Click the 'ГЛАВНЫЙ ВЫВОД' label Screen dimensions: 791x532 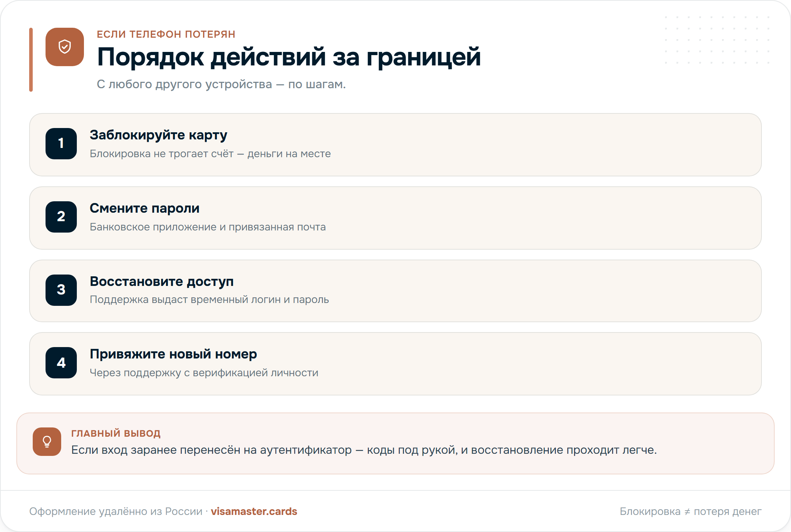point(116,433)
